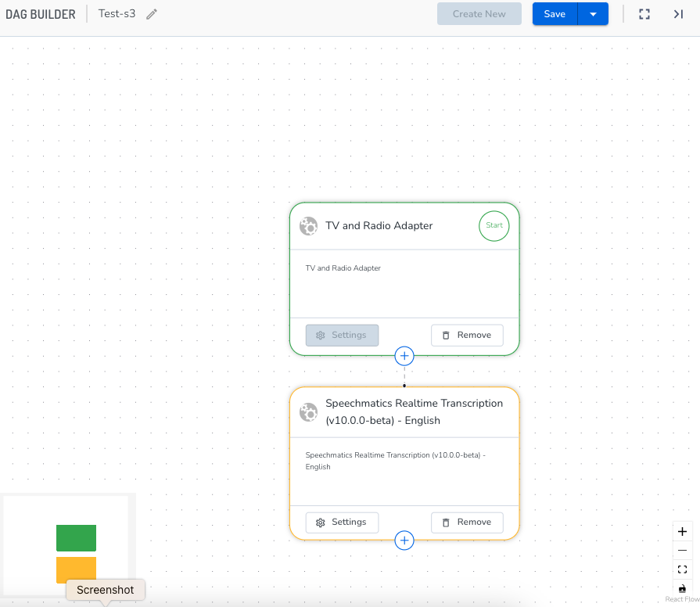Toggle canvas interactivity lock
This screenshot has width=700, height=607.
pyautogui.click(x=682, y=588)
